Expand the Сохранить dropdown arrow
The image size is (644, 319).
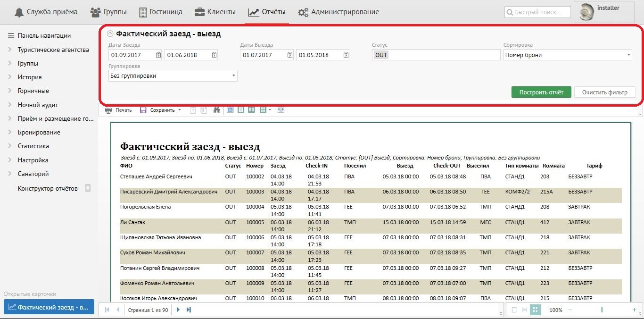(180, 110)
